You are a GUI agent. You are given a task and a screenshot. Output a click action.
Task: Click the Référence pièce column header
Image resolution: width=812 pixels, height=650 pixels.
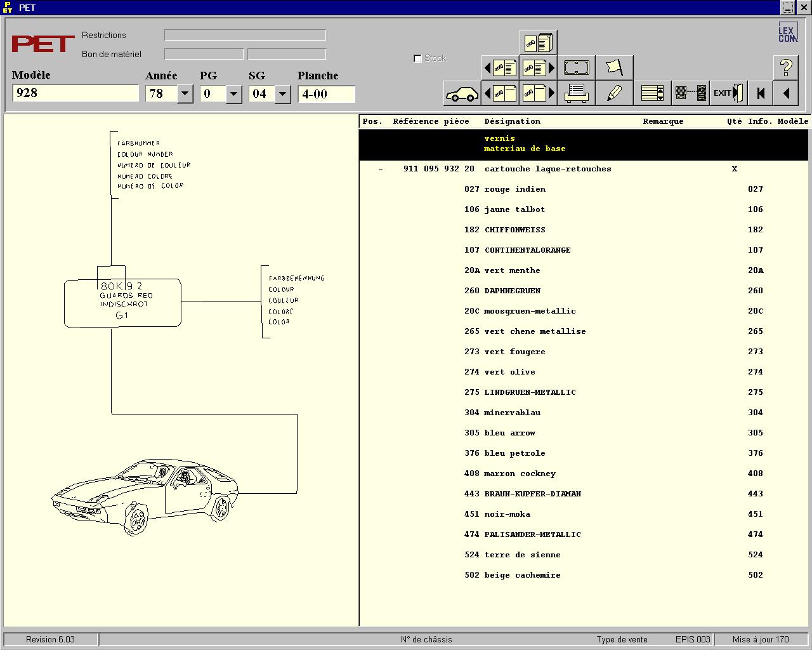coord(431,121)
